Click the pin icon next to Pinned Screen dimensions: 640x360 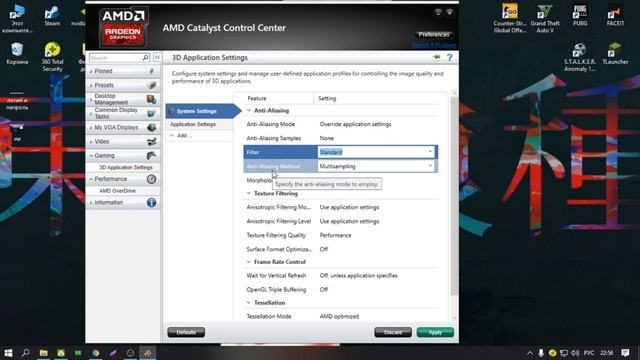coord(151,71)
